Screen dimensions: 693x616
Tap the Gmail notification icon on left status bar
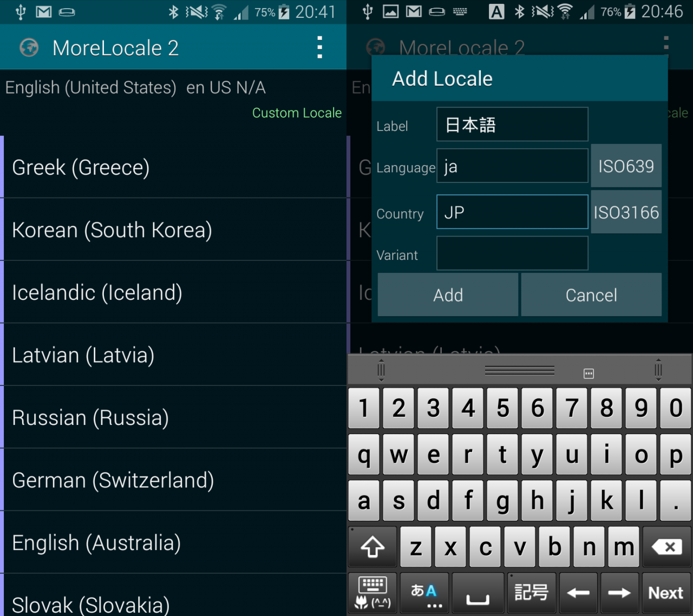tap(44, 11)
